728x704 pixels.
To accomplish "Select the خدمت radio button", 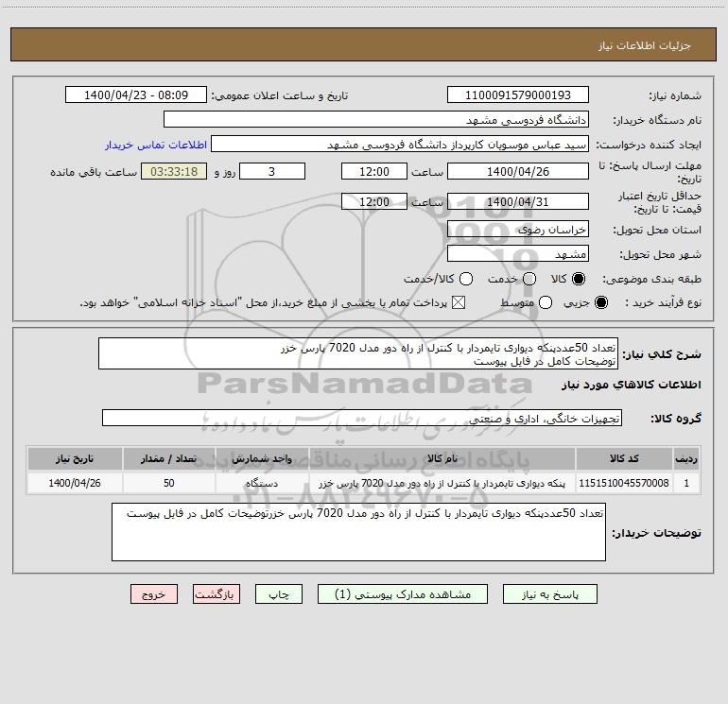I will point(529,279).
